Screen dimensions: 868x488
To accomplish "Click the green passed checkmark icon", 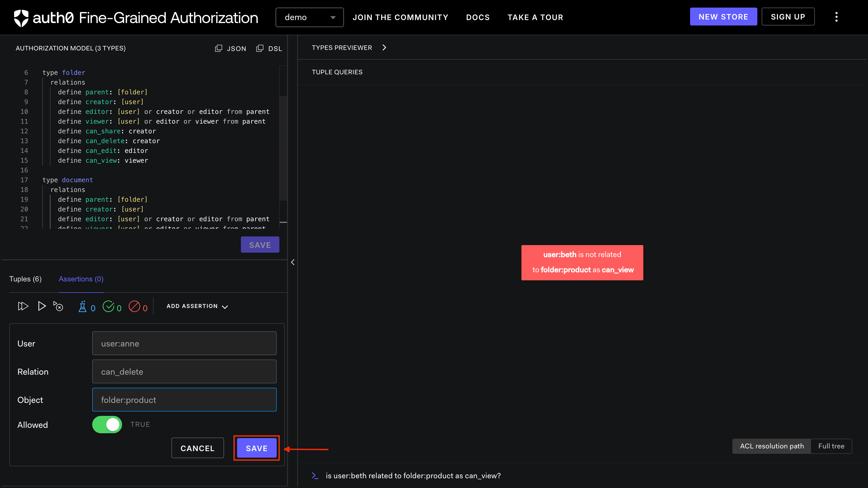I will coord(108,306).
